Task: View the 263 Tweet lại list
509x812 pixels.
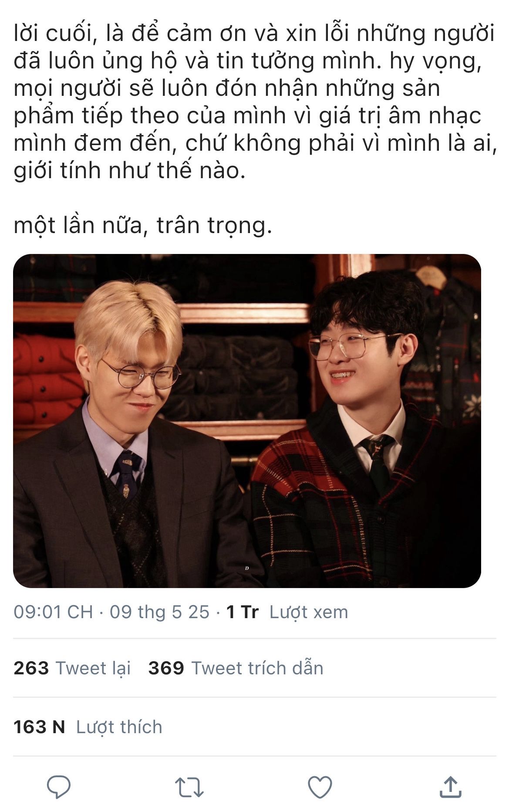Action: 72,668
